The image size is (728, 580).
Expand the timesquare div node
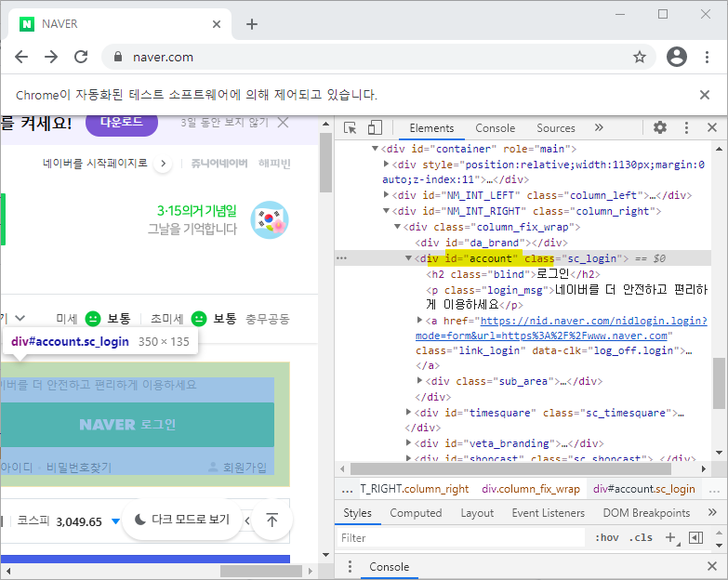tap(408, 412)
